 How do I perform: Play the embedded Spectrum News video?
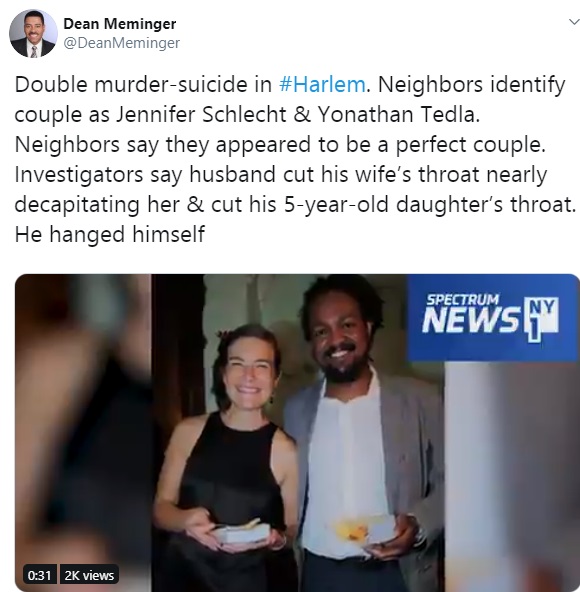tap(297, 433)
